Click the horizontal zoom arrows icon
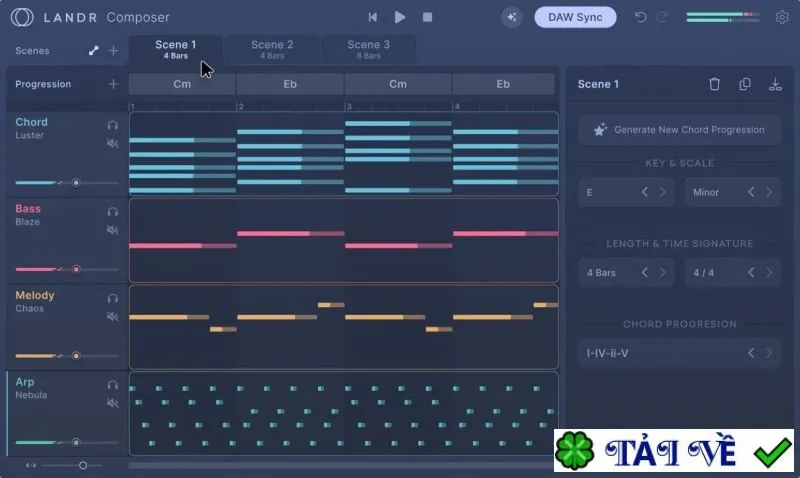Viewport: 800px width, 478px height. (31, 465)
